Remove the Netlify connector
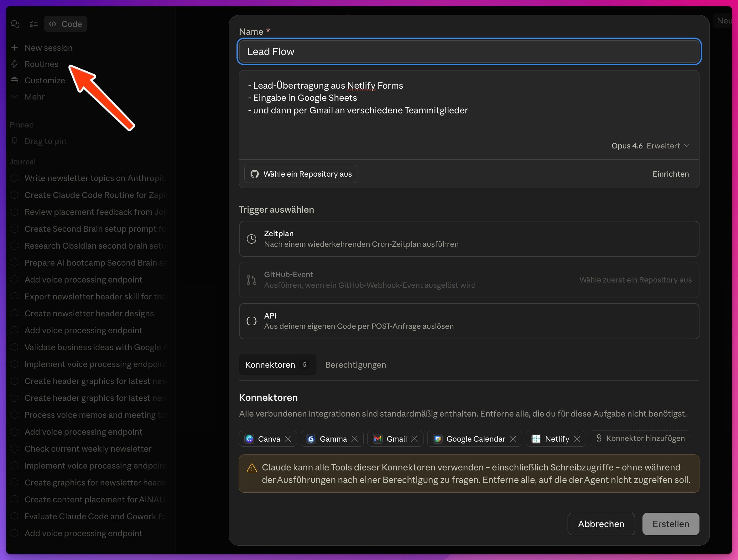 point(577,439)
